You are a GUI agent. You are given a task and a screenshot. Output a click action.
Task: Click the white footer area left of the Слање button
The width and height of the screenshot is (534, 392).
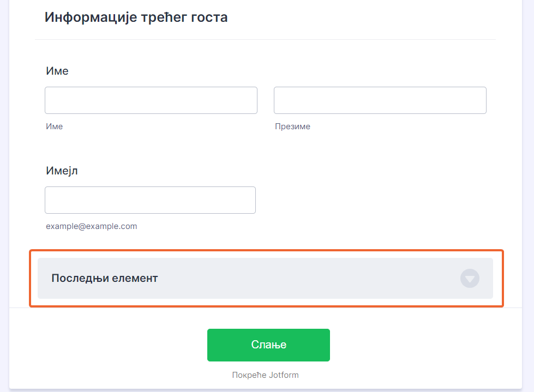click(x=109, y=345)
